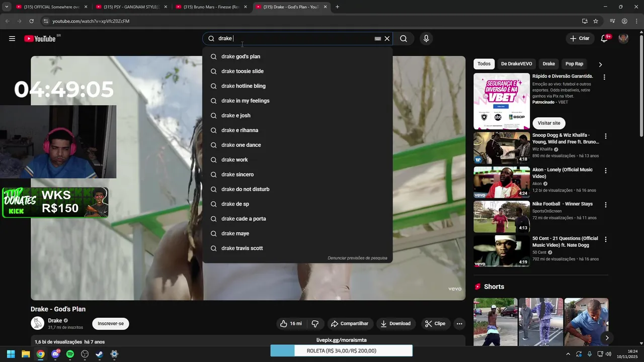Open Chrome media controls icon

(612, 21)
